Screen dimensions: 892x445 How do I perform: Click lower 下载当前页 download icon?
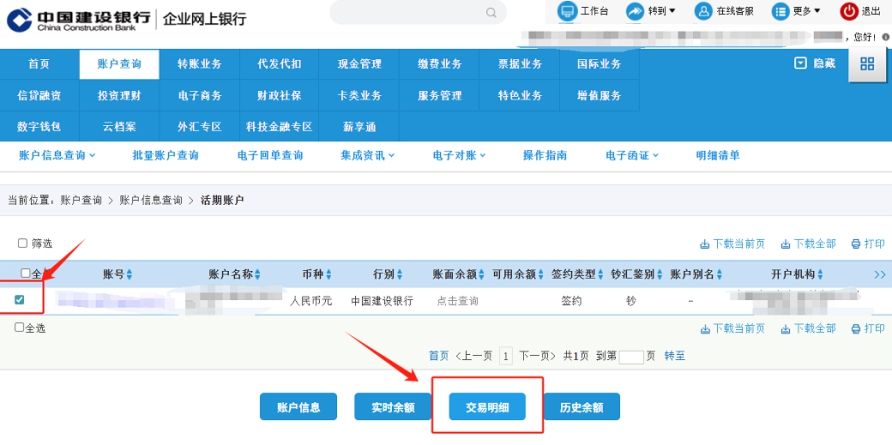(x=704, y=329)
